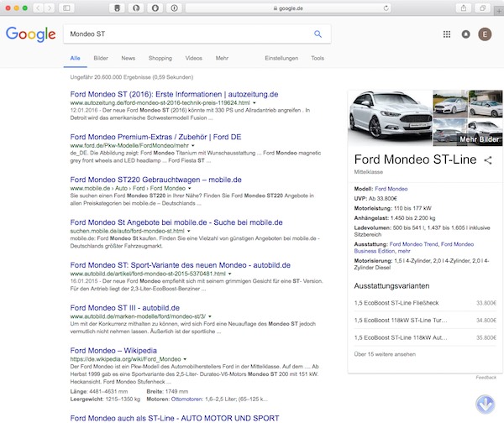Open Einstellungen menu
Screen dimensions: 504x423
[x=281, y=58]
